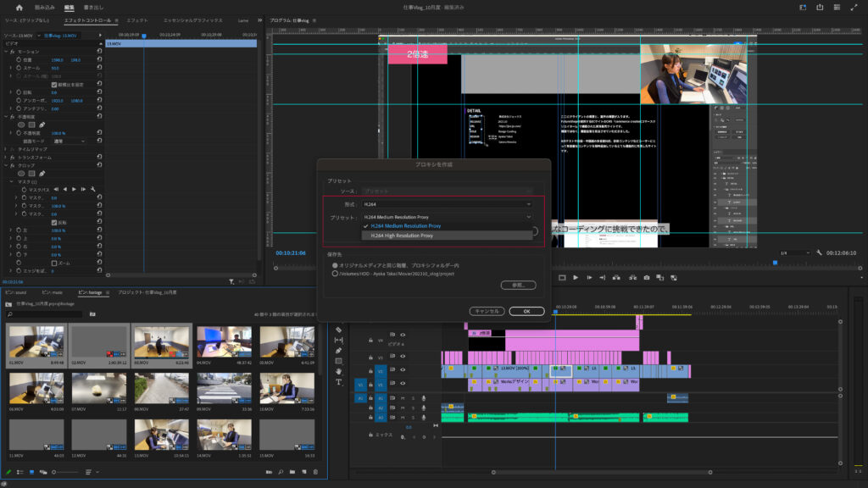Expand the Transform effect group

coord(6,157)
